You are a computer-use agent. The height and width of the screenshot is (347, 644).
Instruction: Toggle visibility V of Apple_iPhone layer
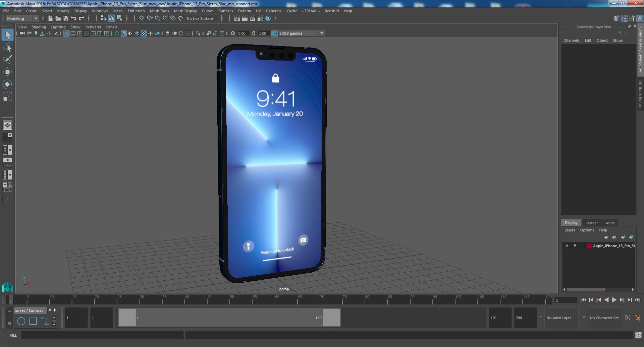click(x=567, y=246)
